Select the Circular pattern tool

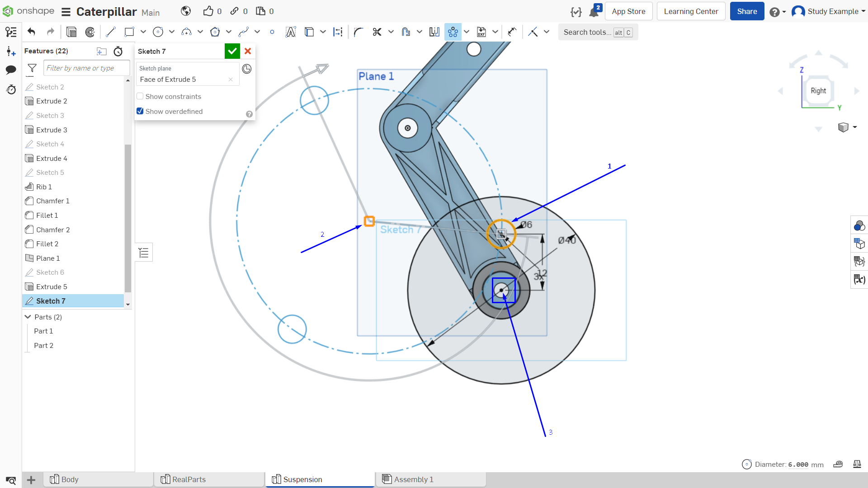click(453, 32)
